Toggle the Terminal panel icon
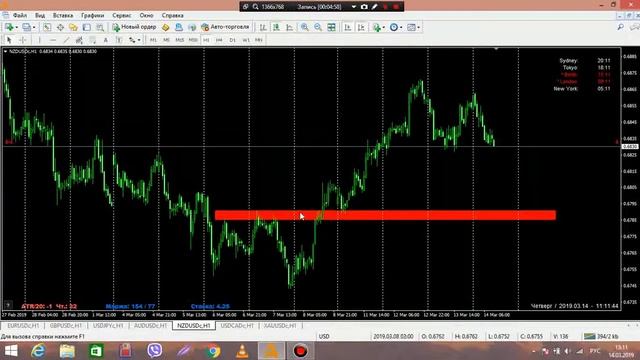This screenshot has width=640, height=360. tap(87, 27)
